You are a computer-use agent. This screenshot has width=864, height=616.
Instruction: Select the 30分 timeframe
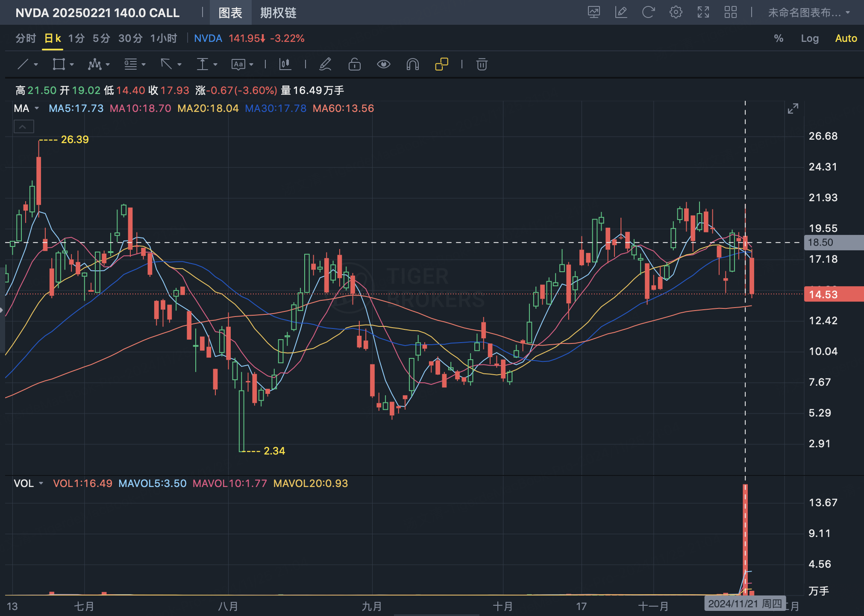point(130,38)
